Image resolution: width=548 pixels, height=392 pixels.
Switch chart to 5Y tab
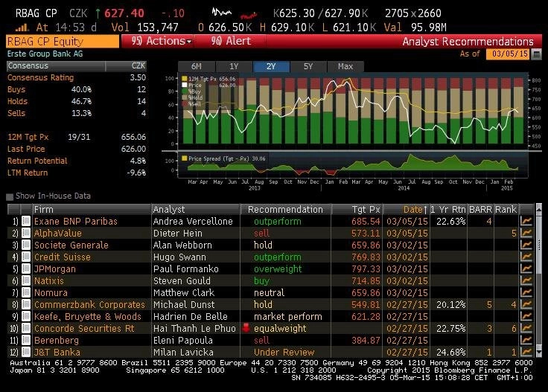pyautogui.click(x=308, y=66)
